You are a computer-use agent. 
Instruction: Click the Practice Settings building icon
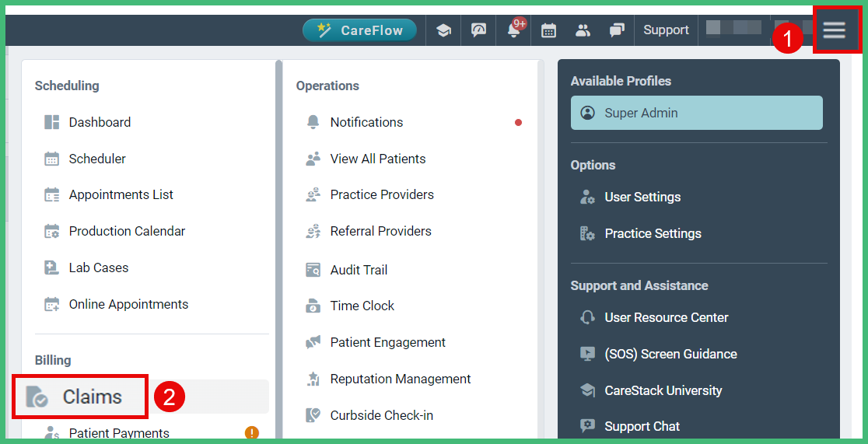pos(587,233)
